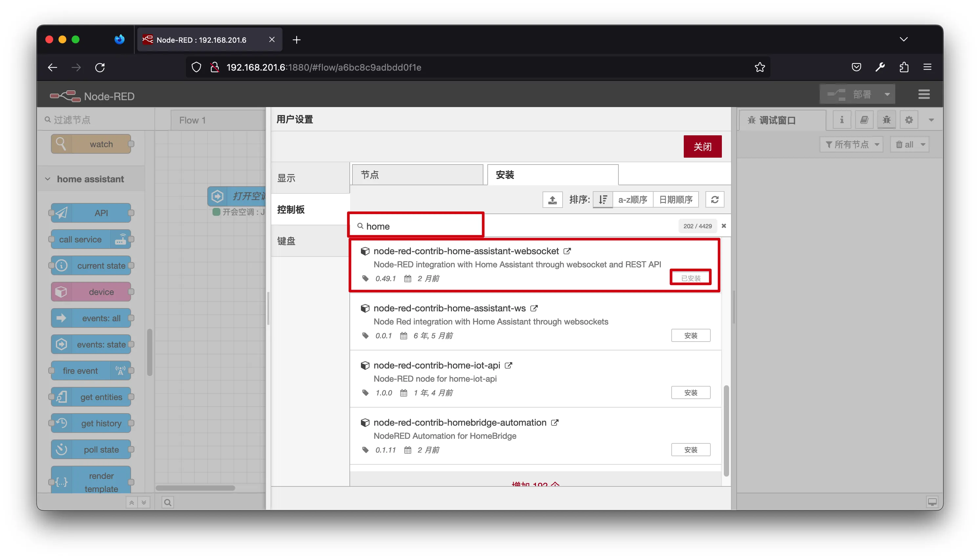Open a new browser tab

[296, 39]
